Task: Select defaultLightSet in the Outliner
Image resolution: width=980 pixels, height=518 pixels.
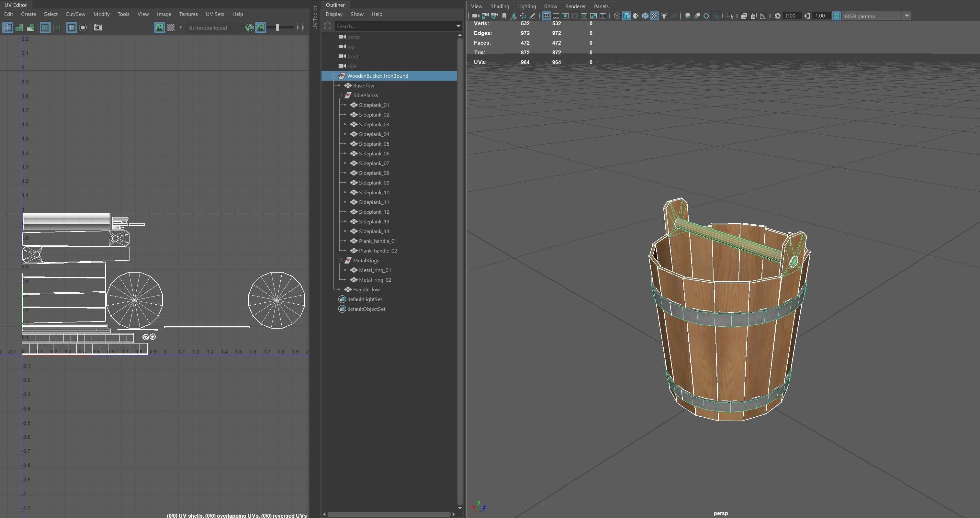Action: [364, 299]
